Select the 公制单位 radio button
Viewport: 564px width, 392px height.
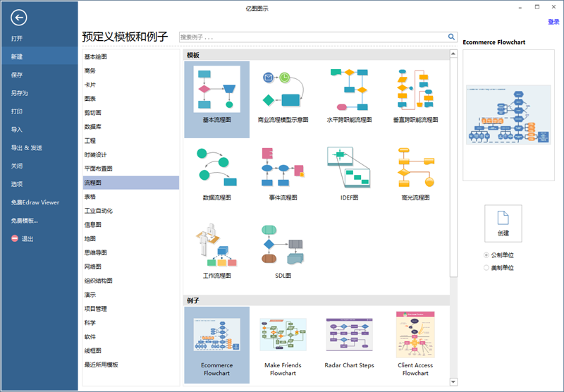486,255
